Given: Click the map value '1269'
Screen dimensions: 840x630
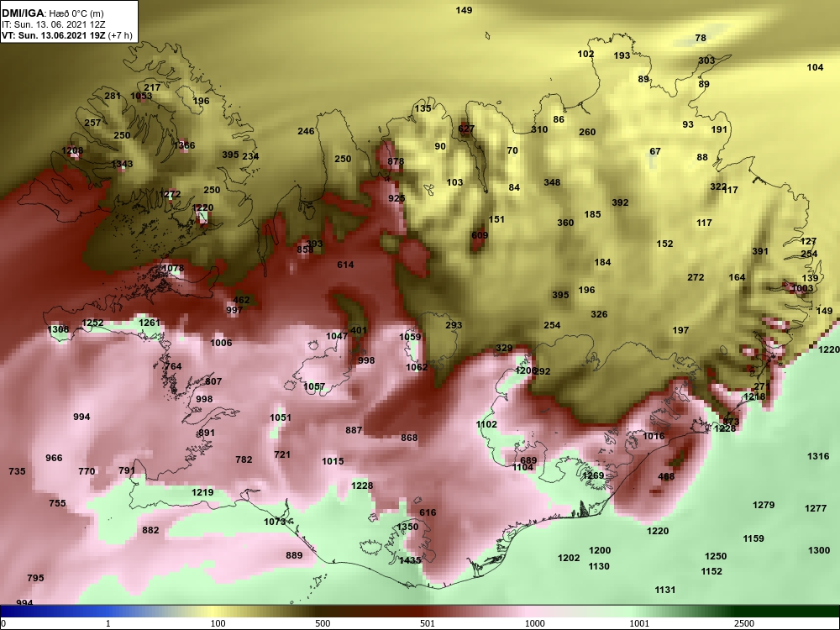Looking at the screenshot, I should click(x=593, y=475).
